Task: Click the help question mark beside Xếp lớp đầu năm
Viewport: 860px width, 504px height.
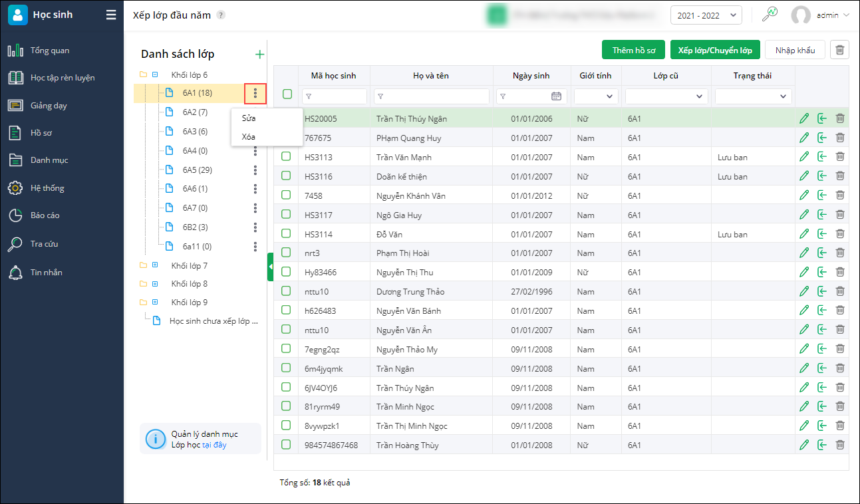Action: (x=221, y=15)
